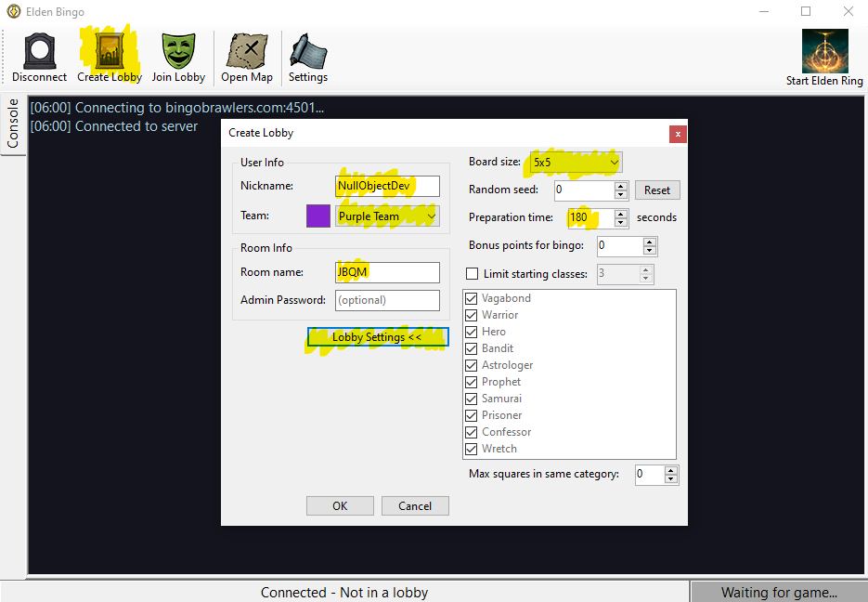This screenshot has height=602, width=868.
Task: Toggle the Wretch class checkbox
Action: [472, 449]
